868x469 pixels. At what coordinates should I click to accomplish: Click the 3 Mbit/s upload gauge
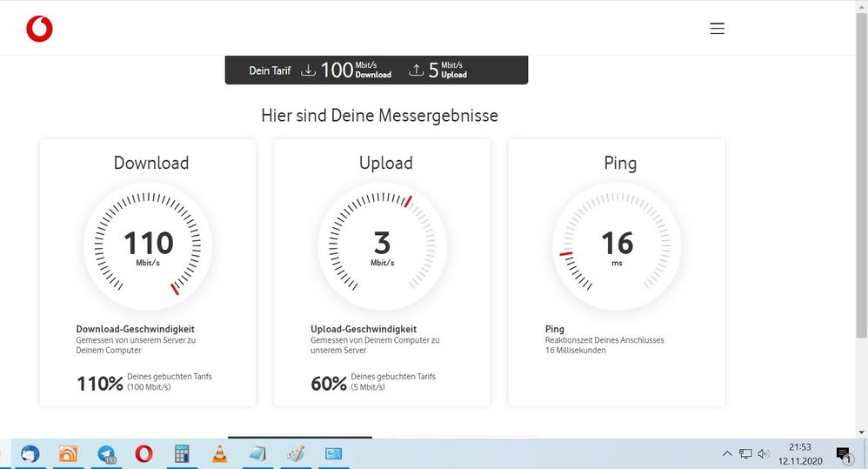382,246
